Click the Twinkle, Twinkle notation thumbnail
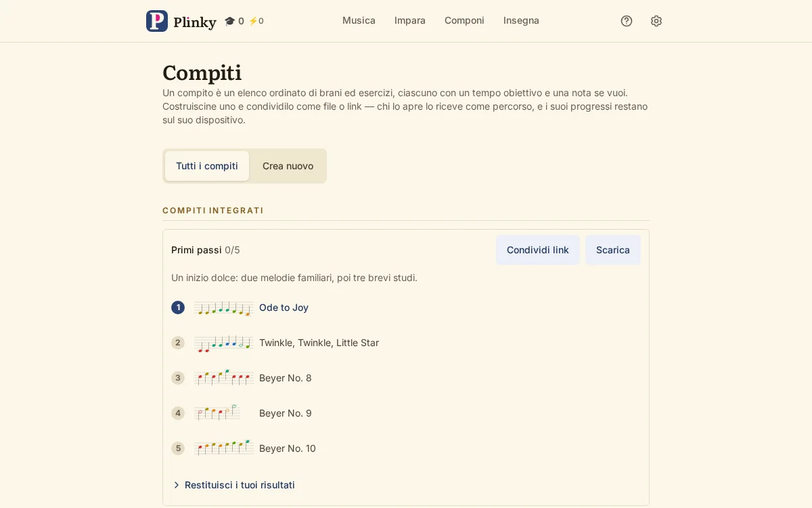Viewport: 812px width, 508px height. [224, 343]
